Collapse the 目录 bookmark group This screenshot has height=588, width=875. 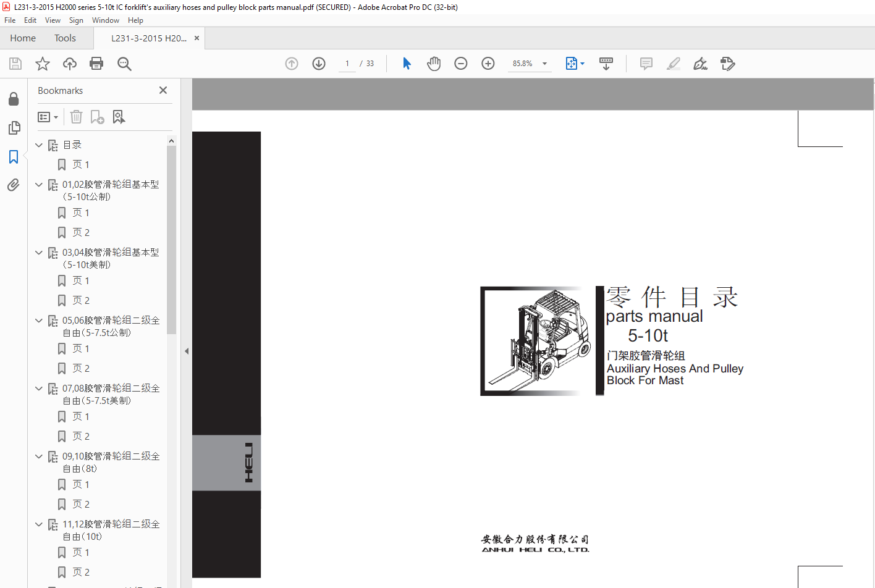click(x=39, y=145)
